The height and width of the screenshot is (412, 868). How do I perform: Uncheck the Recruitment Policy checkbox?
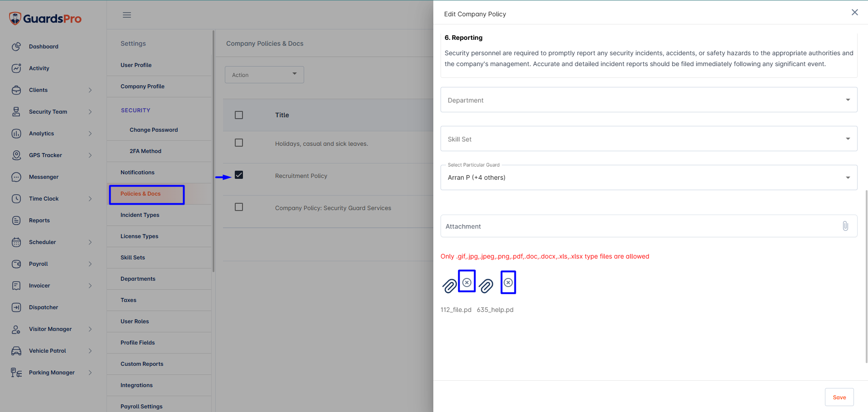(239, 175)
